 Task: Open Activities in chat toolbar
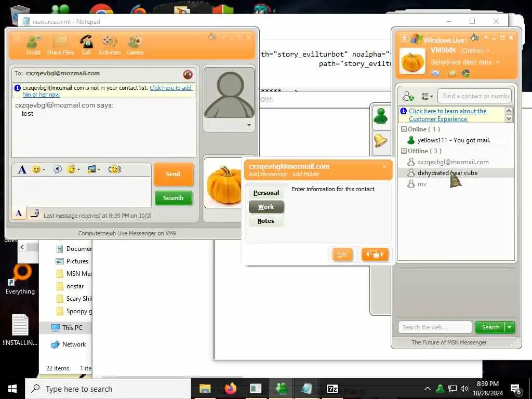pyautogui.click(x=110, y=46)
